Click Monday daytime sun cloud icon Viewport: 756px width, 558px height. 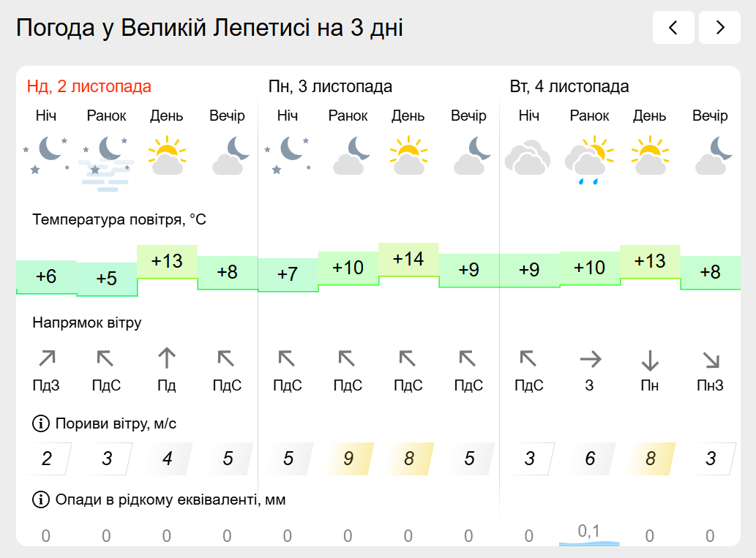pos(408,155)
